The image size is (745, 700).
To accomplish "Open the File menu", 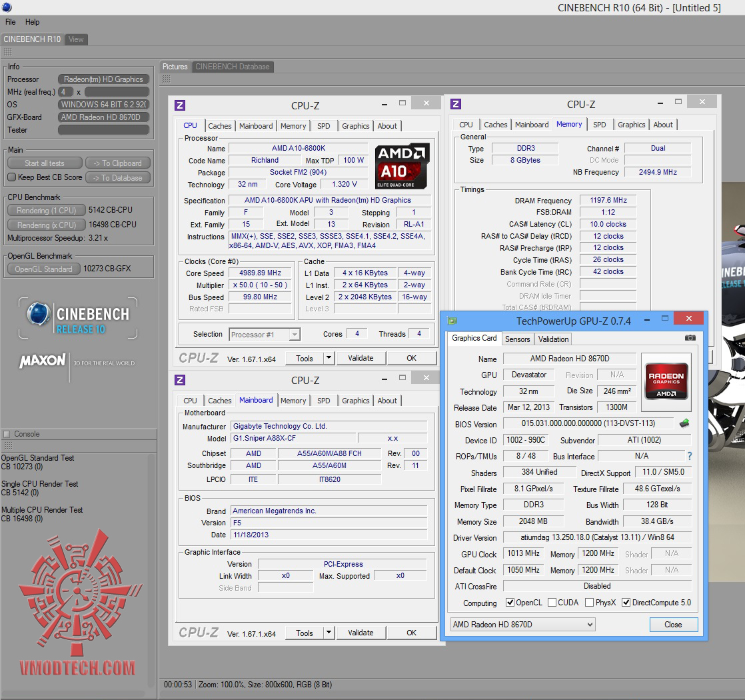I will point(10,22).
